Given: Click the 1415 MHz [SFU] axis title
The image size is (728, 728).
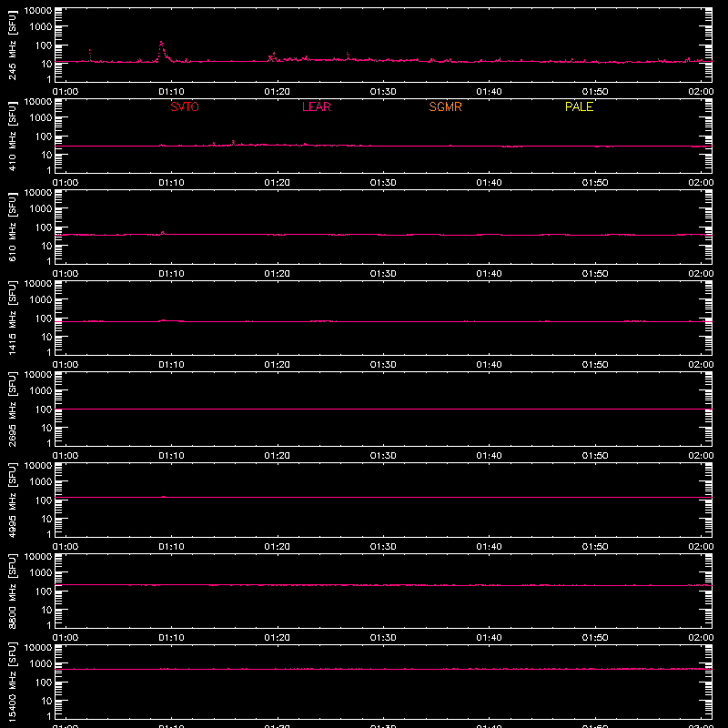Looking at the screenshot, I should 12,318.
